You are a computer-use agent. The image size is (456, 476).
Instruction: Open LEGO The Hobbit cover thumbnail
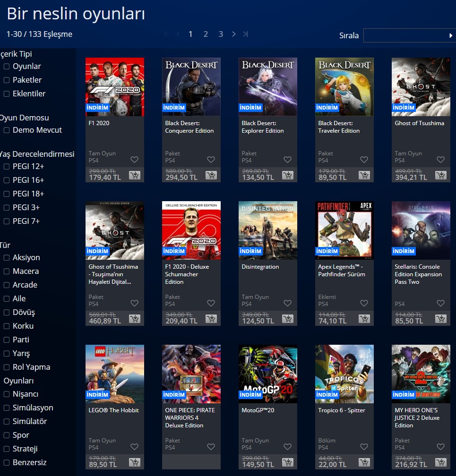click(114, 374)
